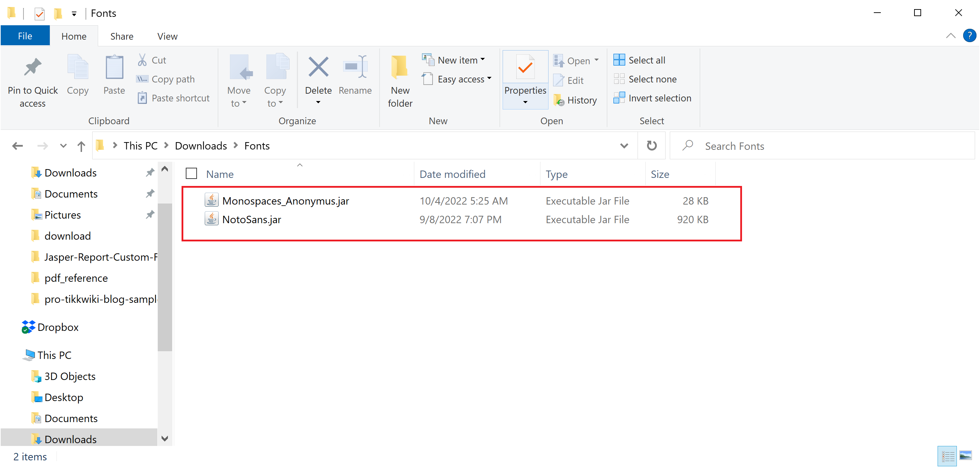Select the NotoSans.jar file icon

[x=211, y=219]
